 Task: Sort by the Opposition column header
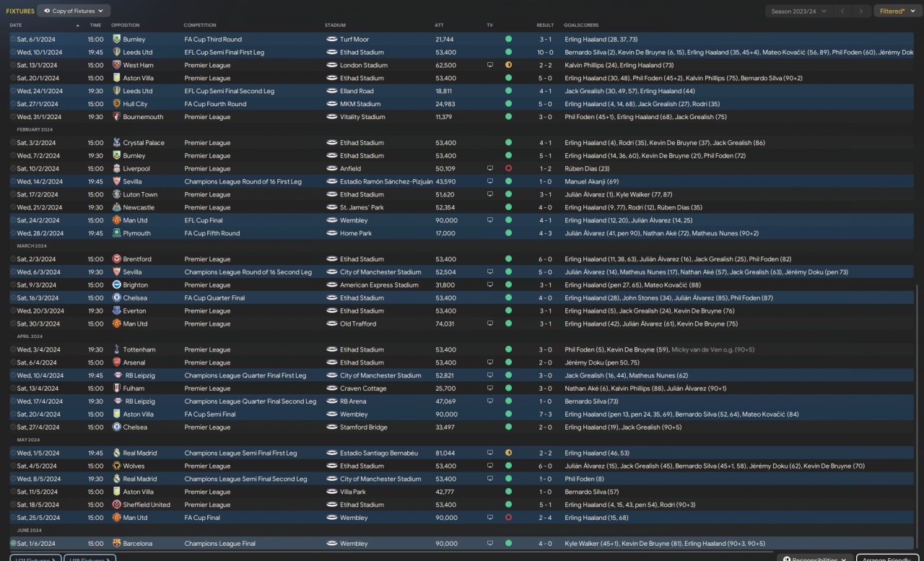point(126,25)
